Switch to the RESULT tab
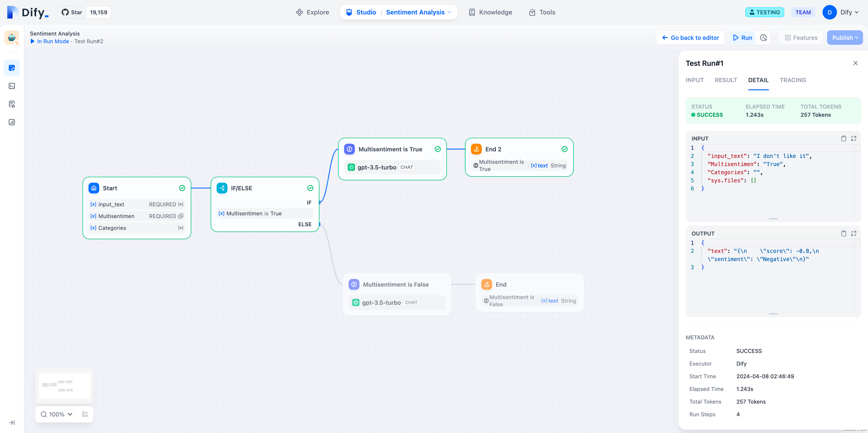 [726, 80]
